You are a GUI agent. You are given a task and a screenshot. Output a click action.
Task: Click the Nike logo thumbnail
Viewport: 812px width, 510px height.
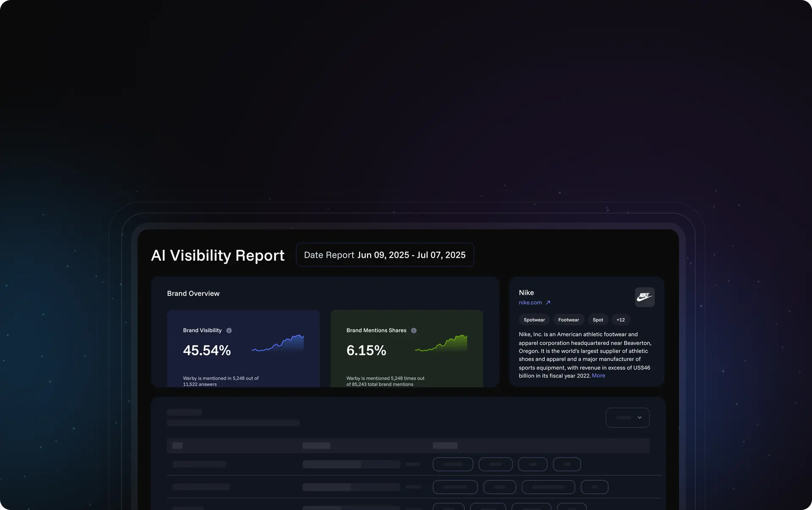pos(645,297)
